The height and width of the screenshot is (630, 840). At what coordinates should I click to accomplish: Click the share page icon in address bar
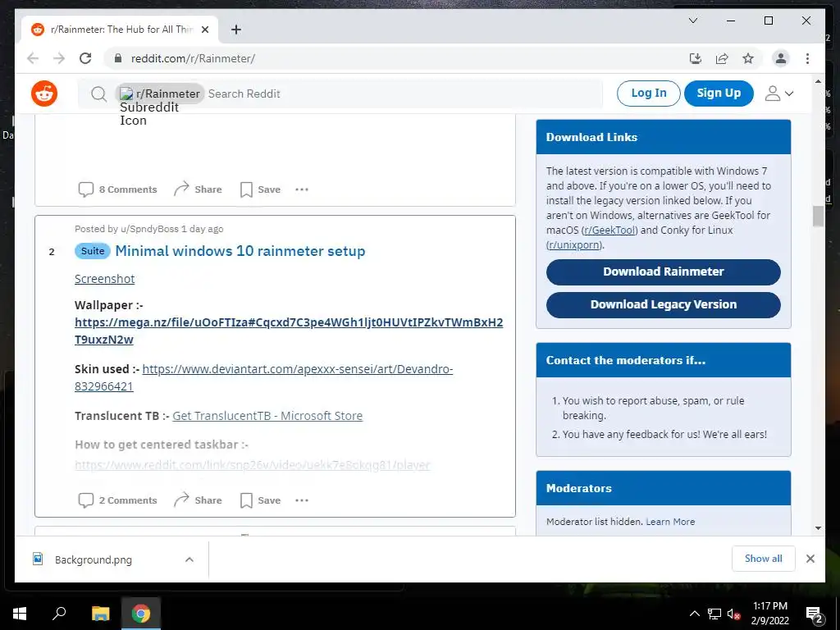pos(722,58)
